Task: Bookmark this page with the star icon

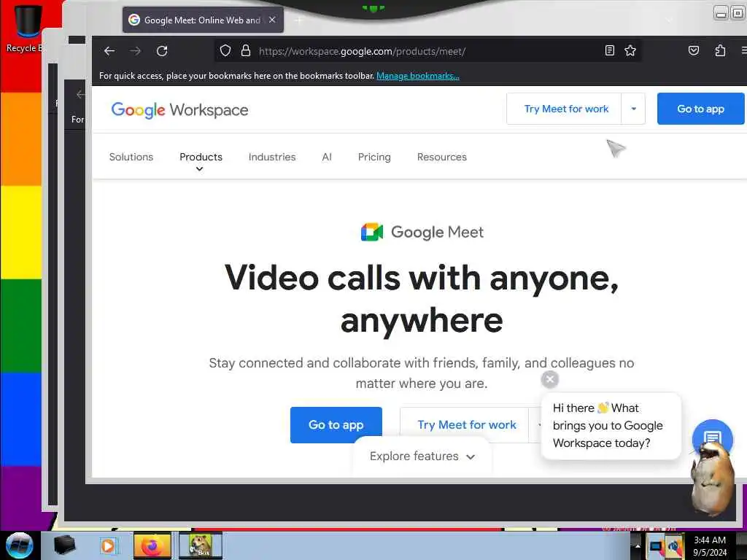Action: pyautogui.click(x=630, y=50)
